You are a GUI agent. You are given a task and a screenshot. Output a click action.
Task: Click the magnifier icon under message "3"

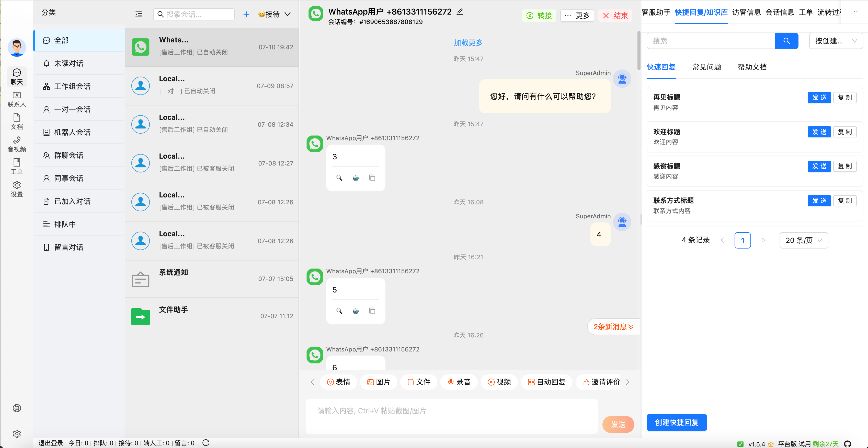click(x=340, y=178)
